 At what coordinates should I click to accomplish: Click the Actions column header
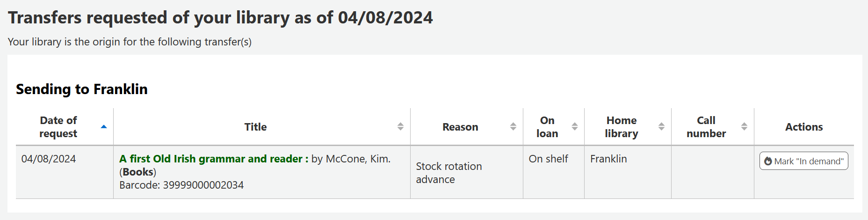803,127
